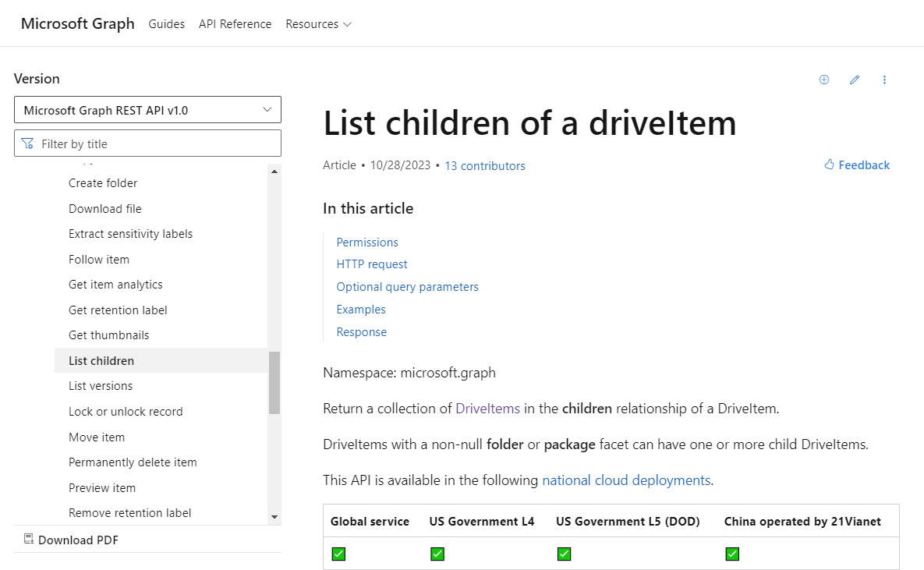Image resolution: width=924 pixels, height=570 pixels.
Task: Jump to Optional query parameters section
Action: pos(407,286)
